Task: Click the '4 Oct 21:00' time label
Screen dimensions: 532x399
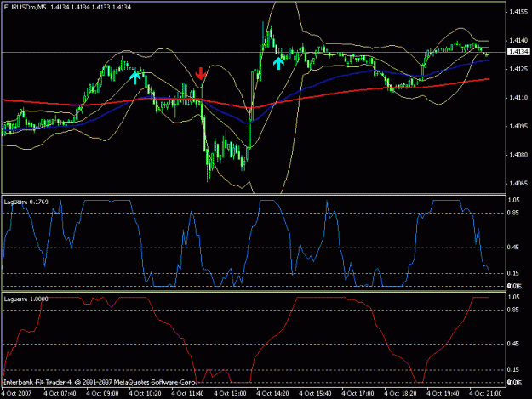Action: pyautogui.click(x=485, y=394)
